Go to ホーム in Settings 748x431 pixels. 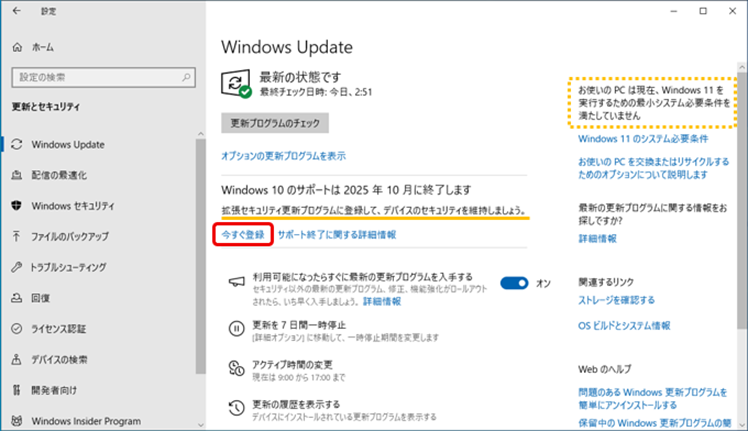point(43,47)
